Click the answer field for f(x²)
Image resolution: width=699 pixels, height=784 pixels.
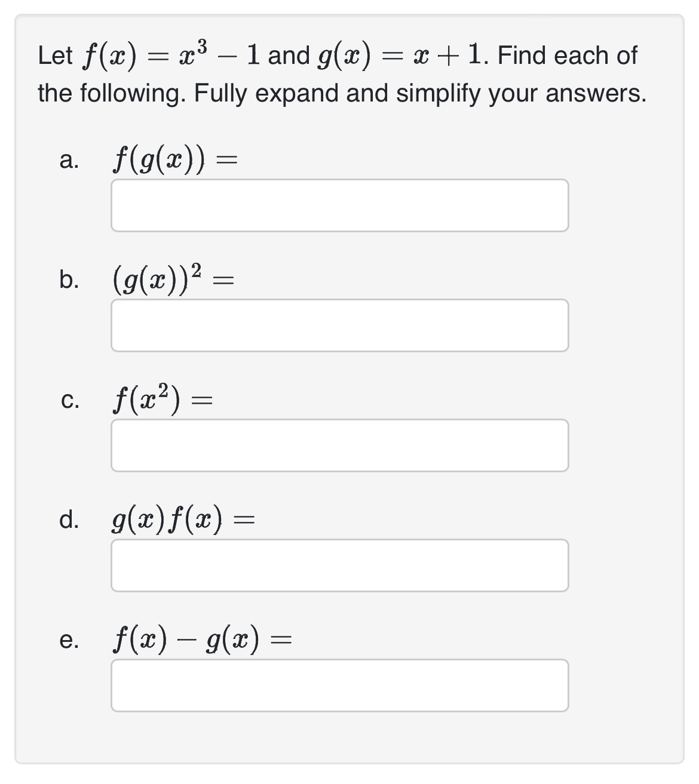[x=339, y=445]
